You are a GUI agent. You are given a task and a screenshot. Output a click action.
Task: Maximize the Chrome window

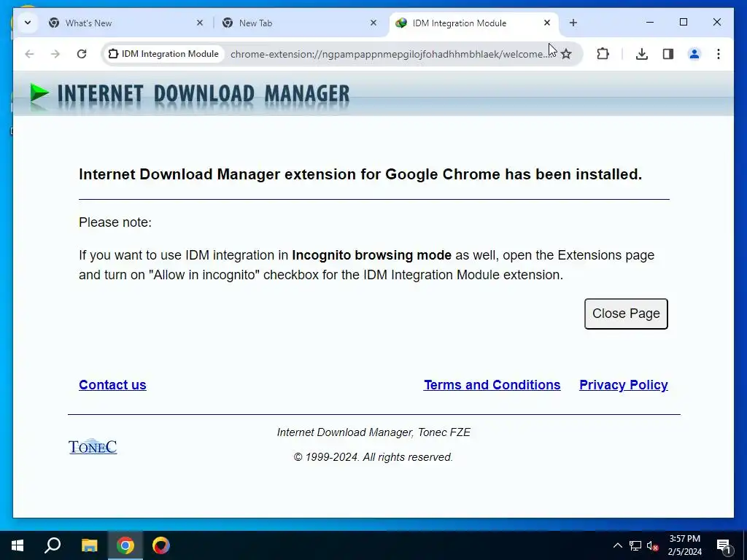[683, 23]
